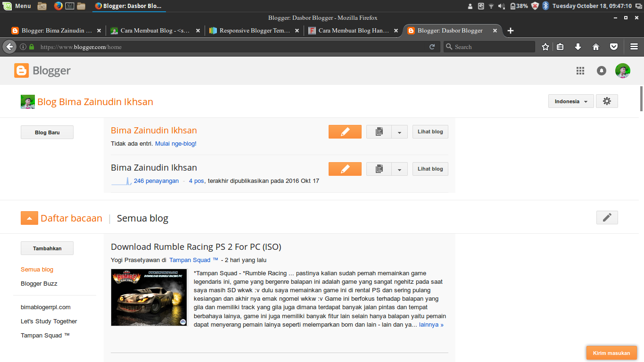Bookmark this page with the star icon
Image resolution: width=644 pixels, height=362 pixels.
pos(545,47)
